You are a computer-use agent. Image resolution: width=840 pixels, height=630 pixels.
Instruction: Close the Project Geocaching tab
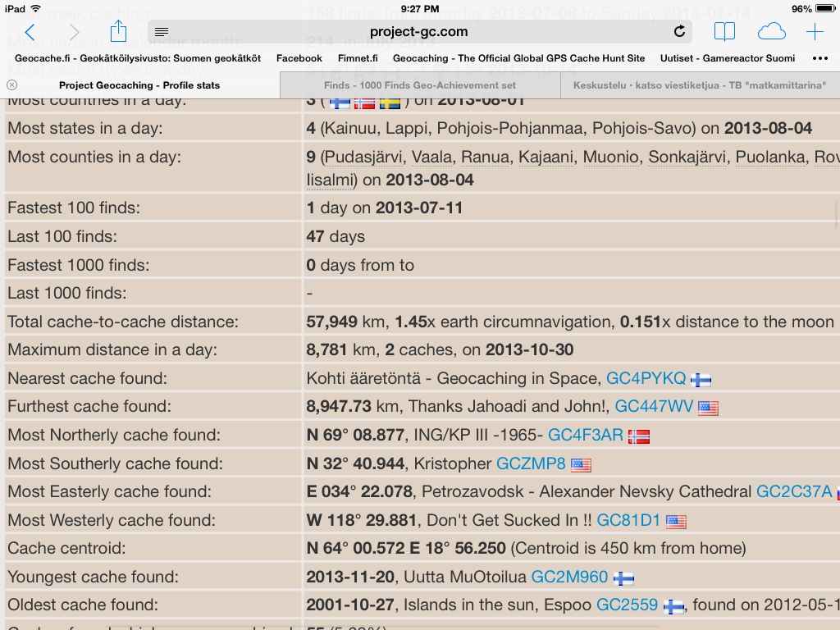click(x=12, y=85)
